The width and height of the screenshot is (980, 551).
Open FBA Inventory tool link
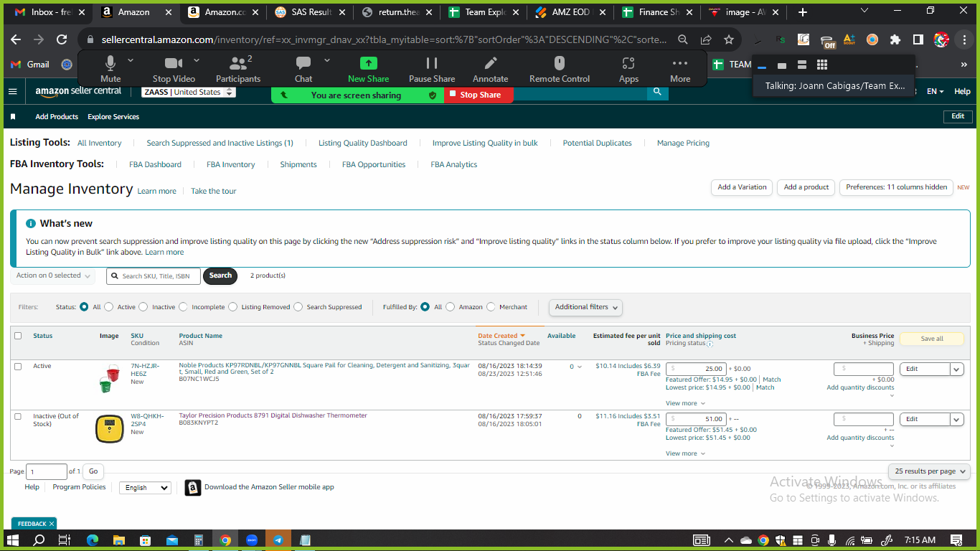[x=230, y=164]
